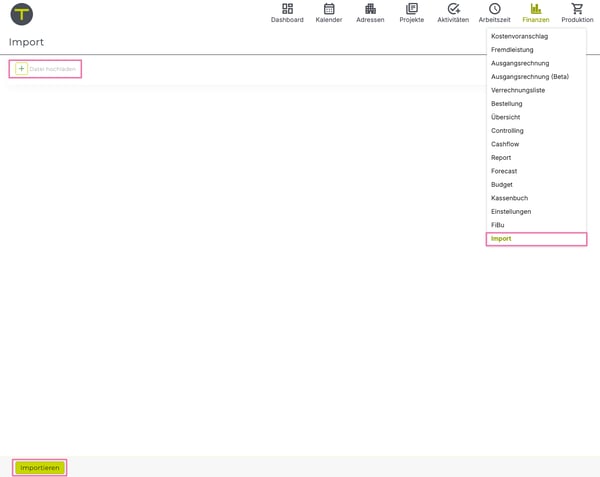Select Einstellungen in Finanzen menu

pos(511,212)
